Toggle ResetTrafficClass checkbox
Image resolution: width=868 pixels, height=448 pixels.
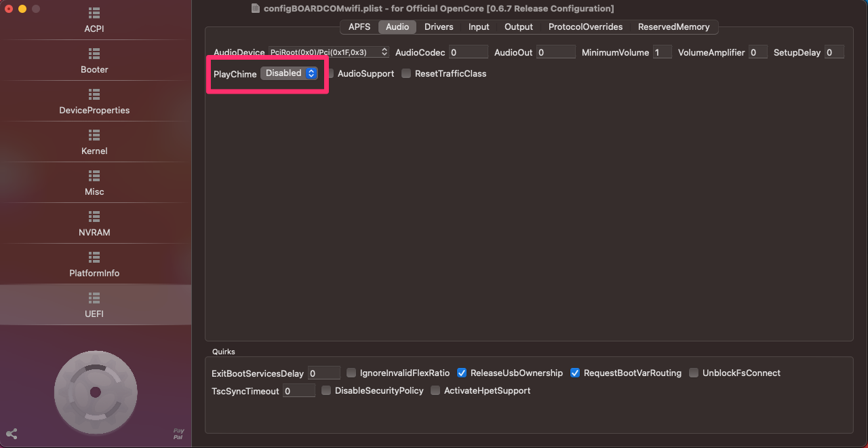point(406,73)
